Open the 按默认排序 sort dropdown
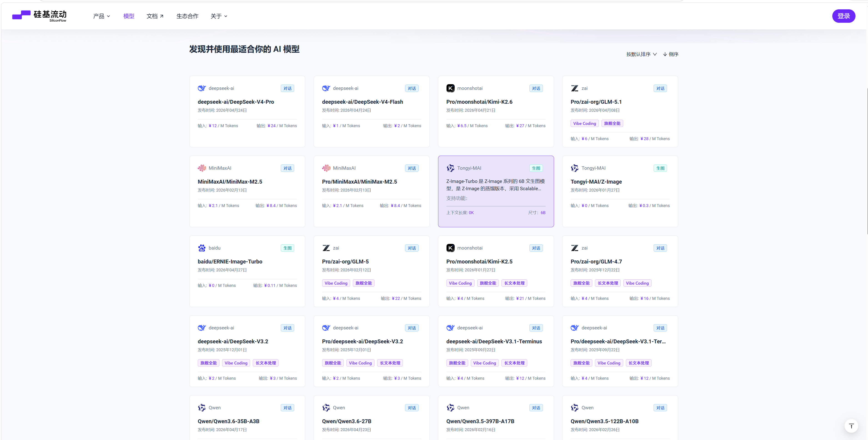 642,54
